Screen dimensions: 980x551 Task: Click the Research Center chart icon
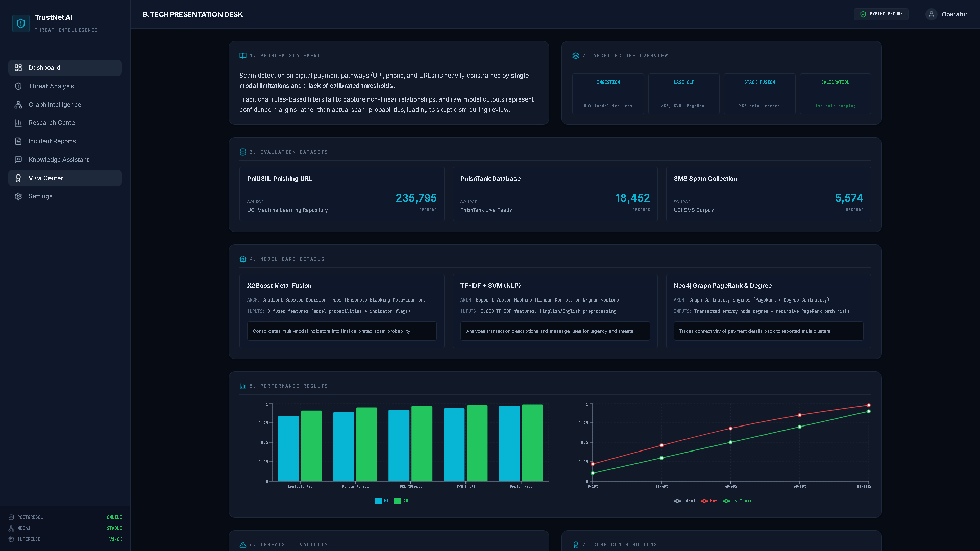pos(18,123)
